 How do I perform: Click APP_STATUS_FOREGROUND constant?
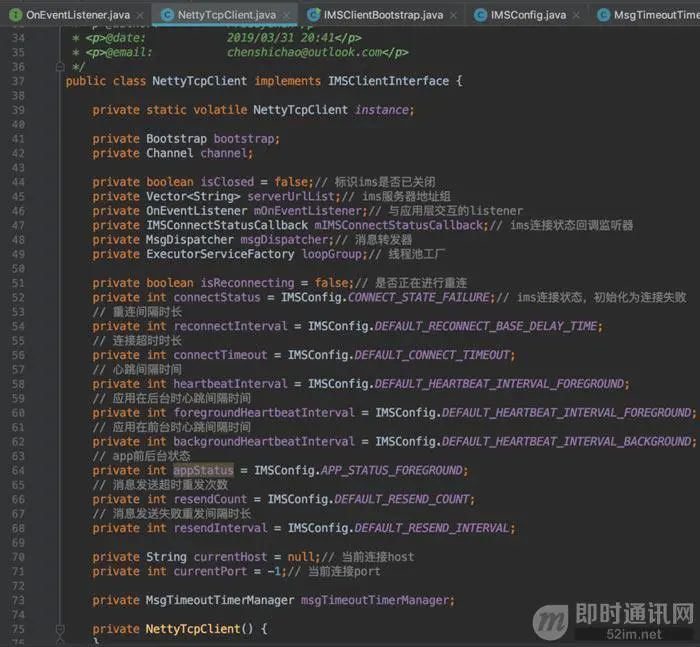[392, 470]
